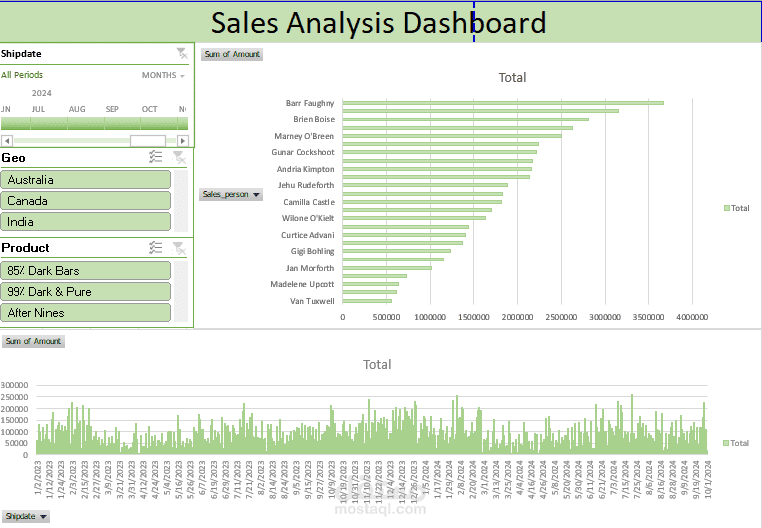Click the Jan Morforth axis label
762x528 pixels.
(310, 268)
